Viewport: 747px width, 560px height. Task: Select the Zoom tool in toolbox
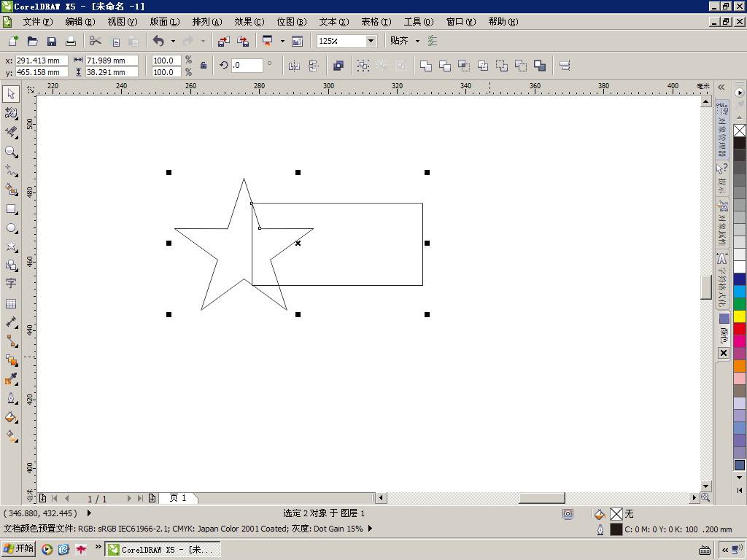click(11, 152)
